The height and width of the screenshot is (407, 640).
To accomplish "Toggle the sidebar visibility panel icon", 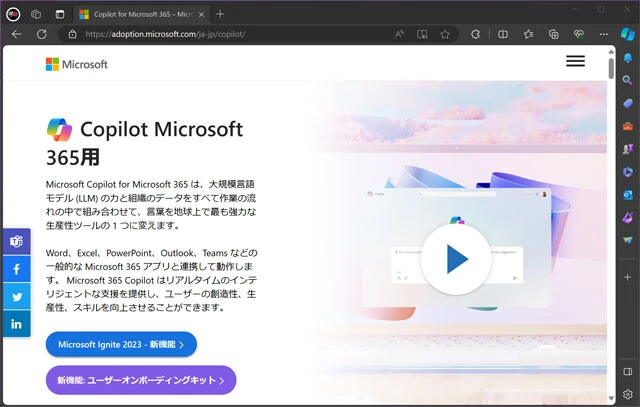I will pyautogui.click(x=628, y=371).
